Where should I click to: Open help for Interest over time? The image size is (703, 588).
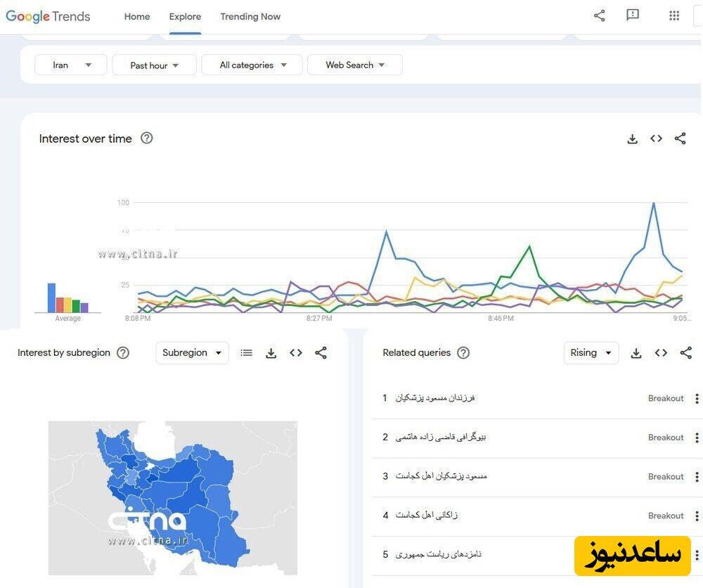146,139
